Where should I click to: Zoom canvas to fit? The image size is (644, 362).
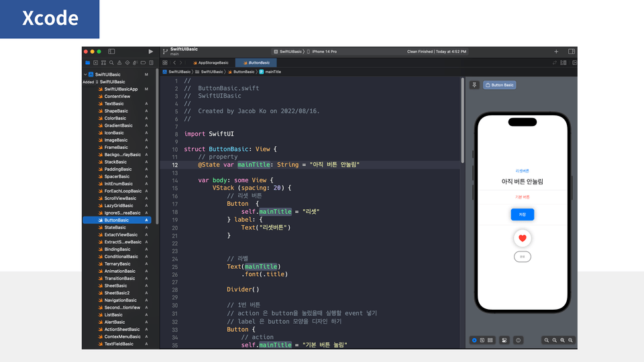563,341
